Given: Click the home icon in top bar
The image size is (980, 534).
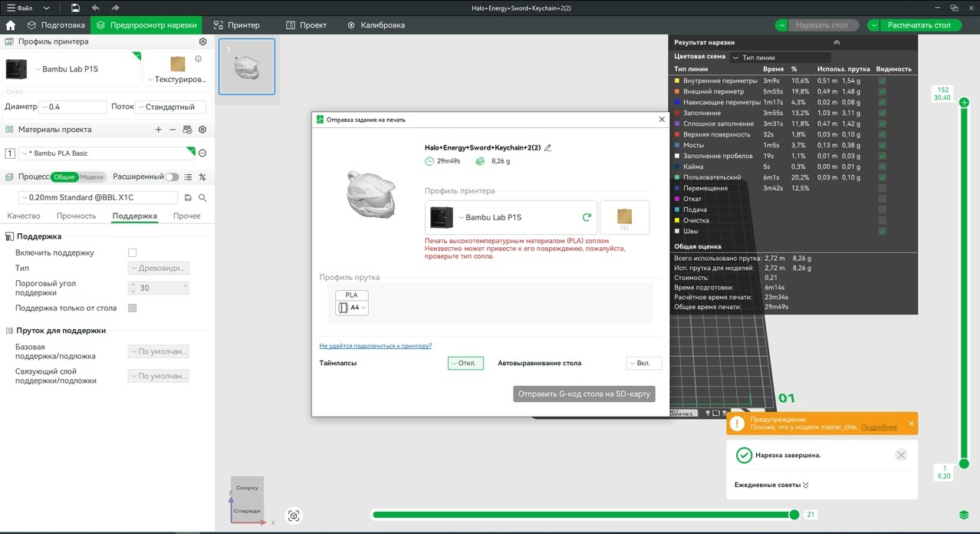Looking at the screenshot, I should coord(10,25).
